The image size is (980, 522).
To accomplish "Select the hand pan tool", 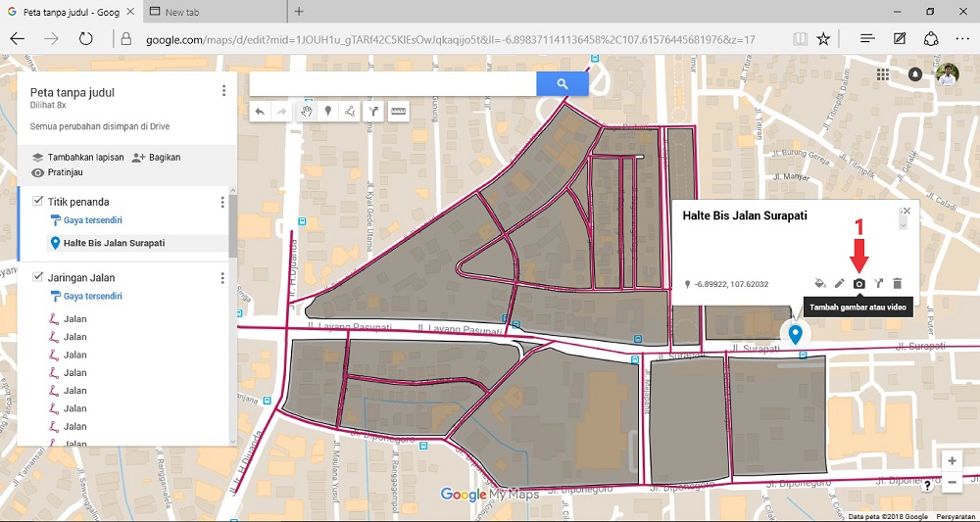I will click(305, 112).
